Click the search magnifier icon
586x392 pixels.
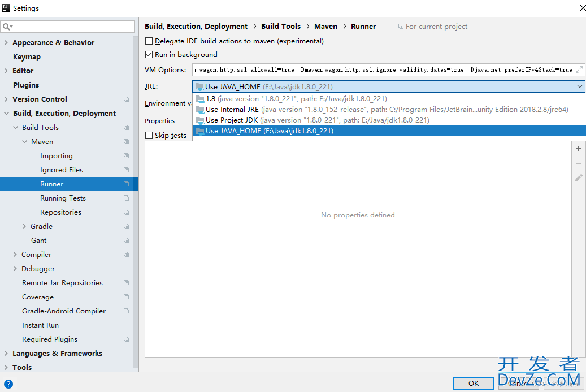(x=7, y=27)
